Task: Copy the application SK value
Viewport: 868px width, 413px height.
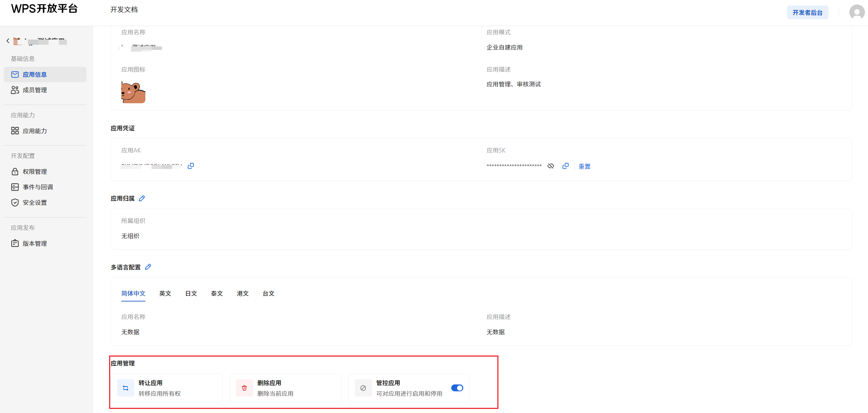Action: (566, 166)
